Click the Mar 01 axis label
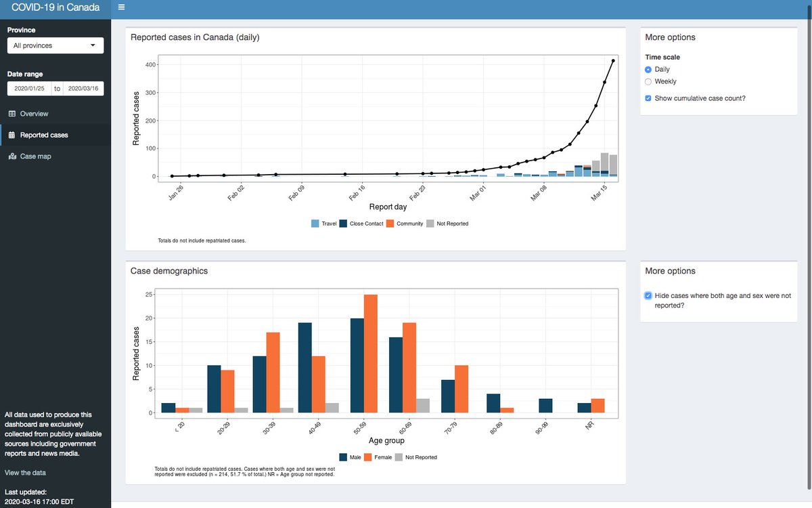The width and height of the screenshot is (812, 508). coord(477,194)
